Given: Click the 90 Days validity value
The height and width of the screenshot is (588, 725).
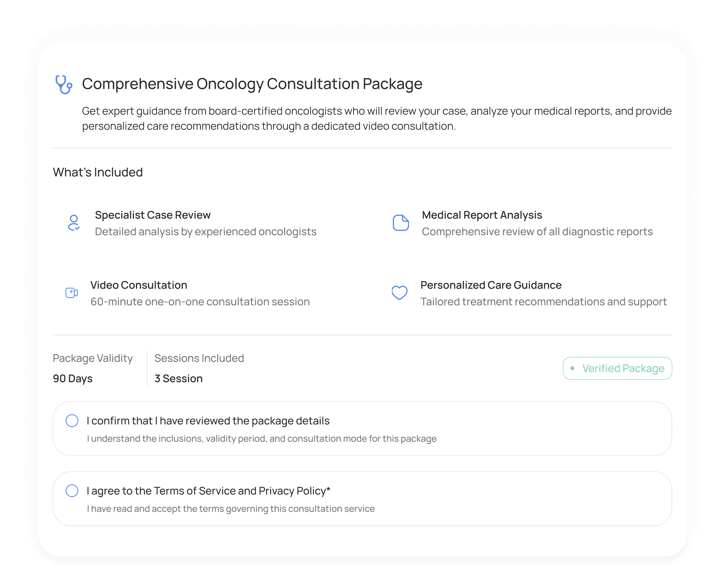Looking at the screenshot, I should tap(73, 378).
